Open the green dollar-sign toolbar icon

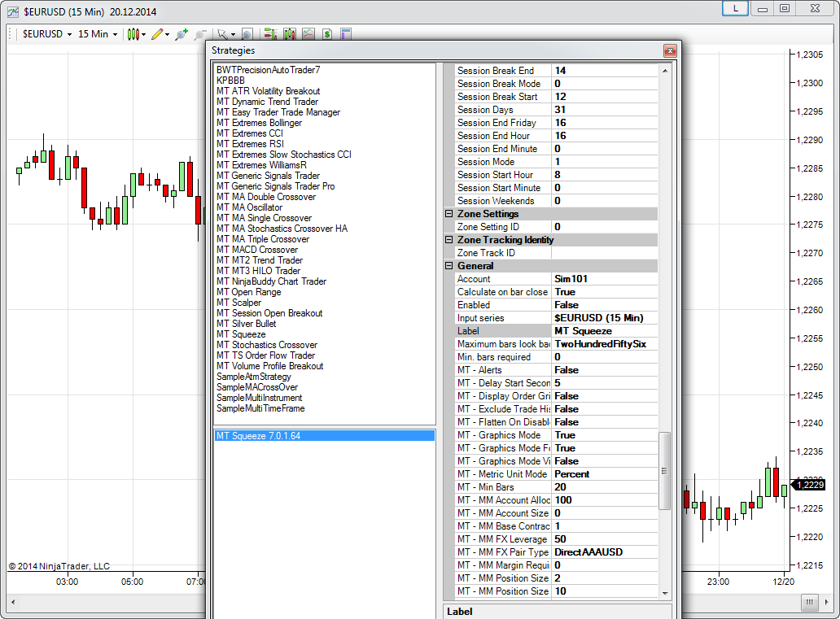[x=326, y=34]
